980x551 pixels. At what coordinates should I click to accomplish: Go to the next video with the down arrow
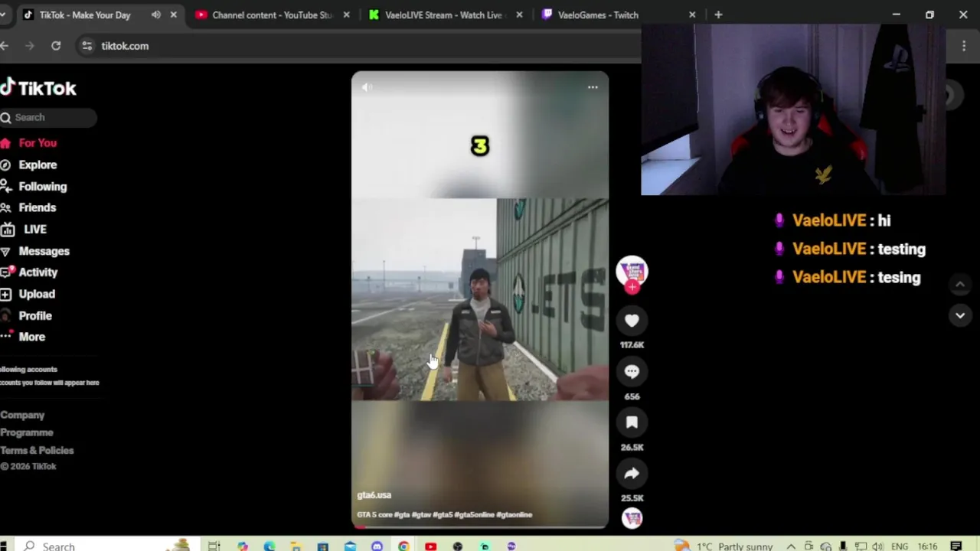tap(960, 315)
